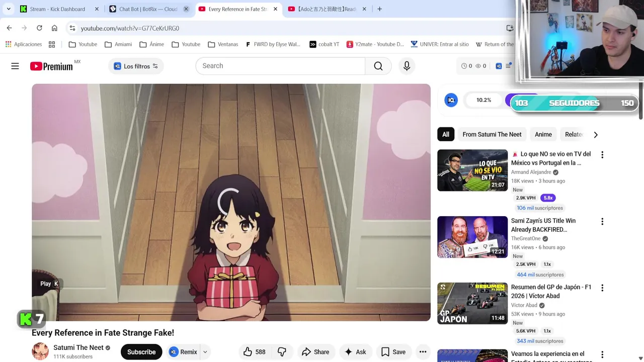
Task: Click the Kick K7 overlay badge
Action: [31, 319]
